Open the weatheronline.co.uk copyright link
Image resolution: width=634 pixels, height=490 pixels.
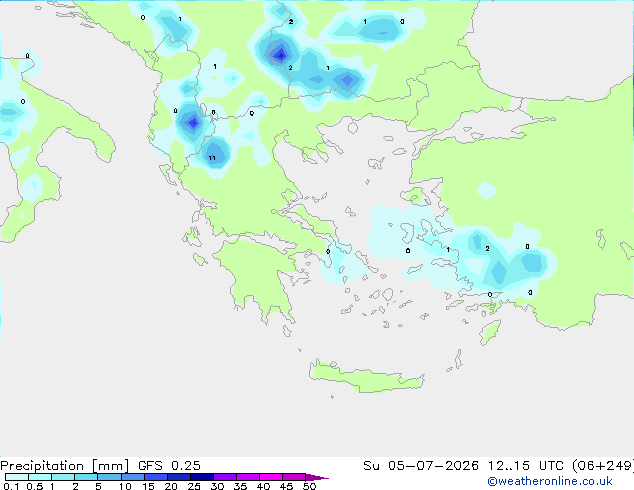[550, 481]
